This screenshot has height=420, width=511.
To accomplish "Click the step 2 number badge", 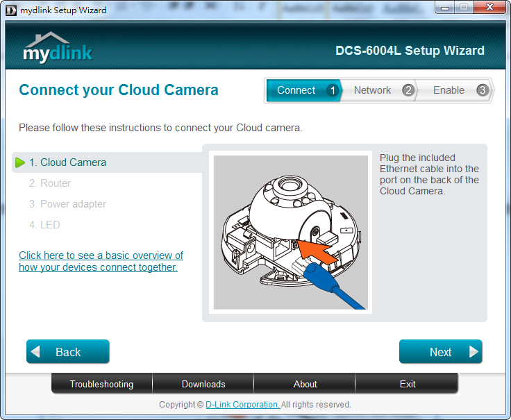I will tap(408, 90).
